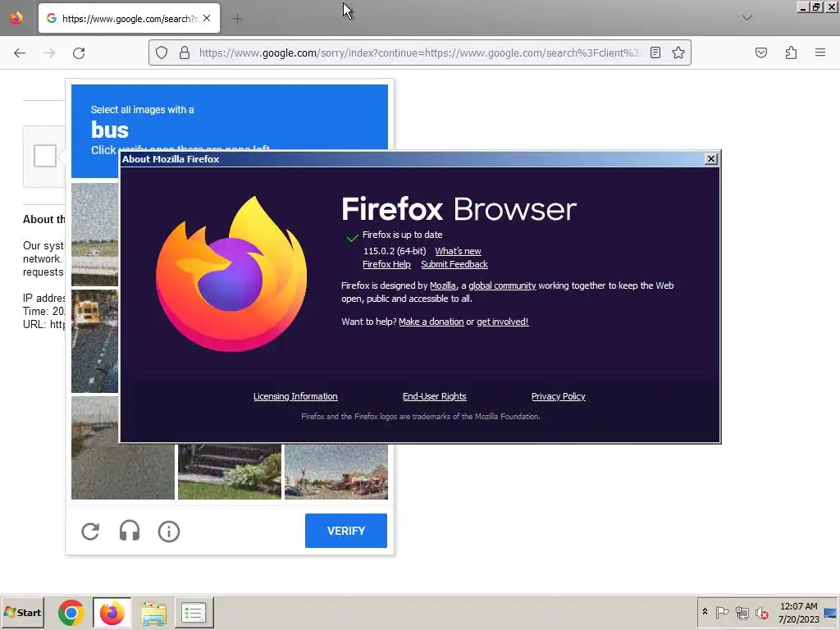Open Windows Explorer from the taskbar
This screenshot has width=840, height=630.
[x=153, y=612]
